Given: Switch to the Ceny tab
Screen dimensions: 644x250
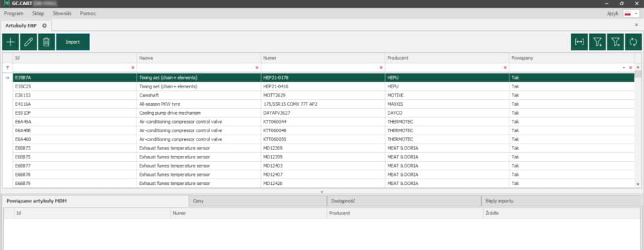Looking at the screenshot, I should click(258, 201).
